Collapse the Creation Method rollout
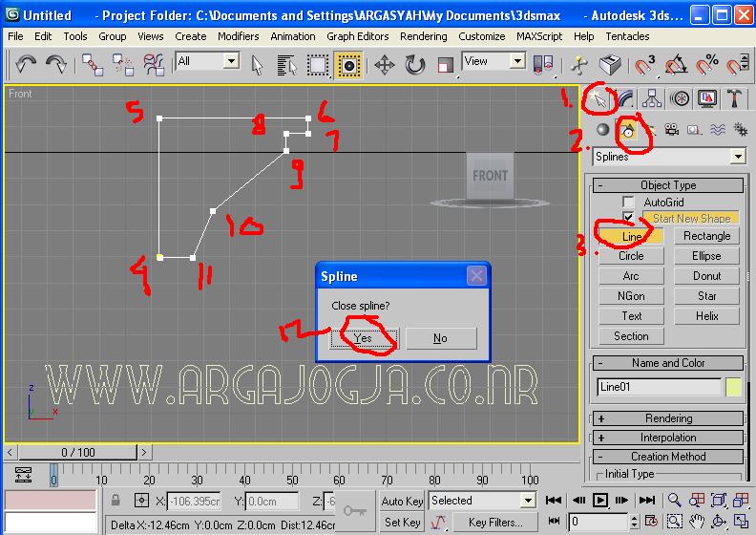This screenshot has width=756, height=535. [x=668, y=457]
